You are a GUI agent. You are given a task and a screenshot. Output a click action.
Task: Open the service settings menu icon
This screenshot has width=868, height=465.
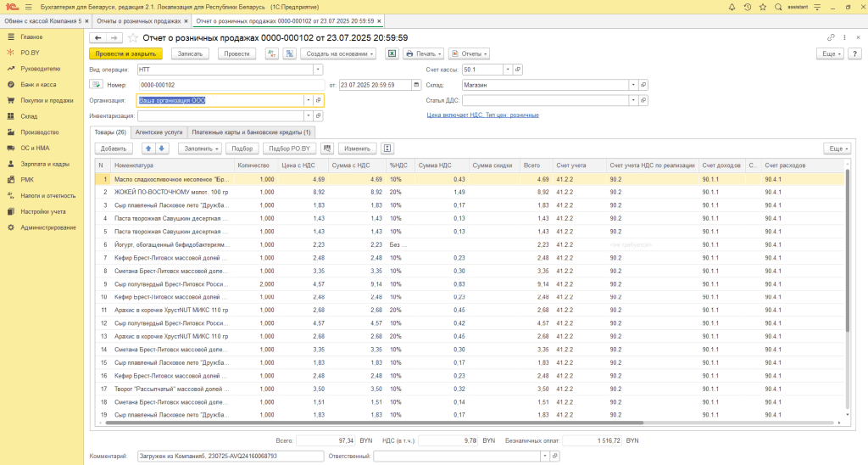817,7
